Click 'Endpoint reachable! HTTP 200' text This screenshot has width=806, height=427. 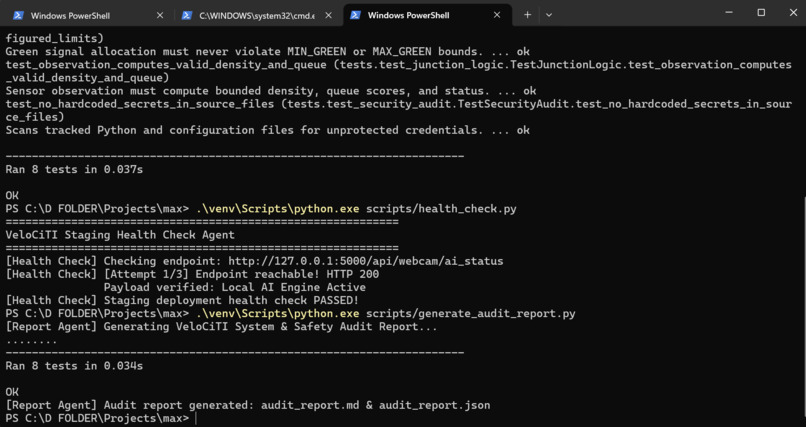point(287,274)
